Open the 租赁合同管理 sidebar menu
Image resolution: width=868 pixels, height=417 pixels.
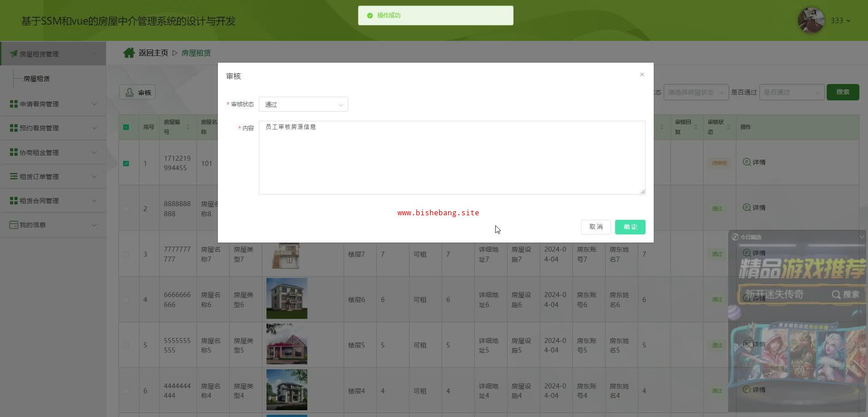point(53,200)
